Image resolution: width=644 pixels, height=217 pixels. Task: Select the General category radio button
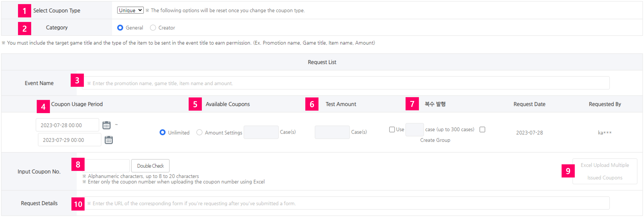coord(120,28)
